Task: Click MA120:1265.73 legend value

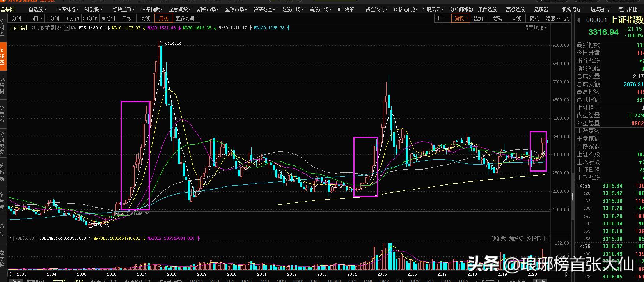Action: 269,28
